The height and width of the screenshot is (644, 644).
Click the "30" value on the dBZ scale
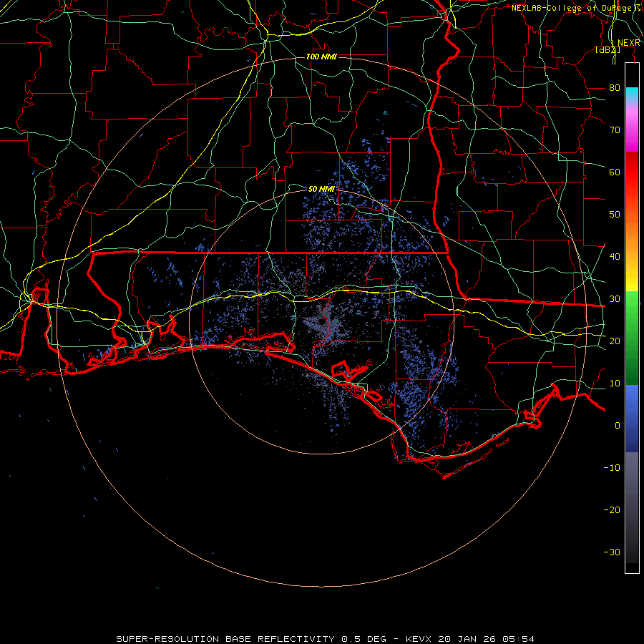(x=615, y=299)
